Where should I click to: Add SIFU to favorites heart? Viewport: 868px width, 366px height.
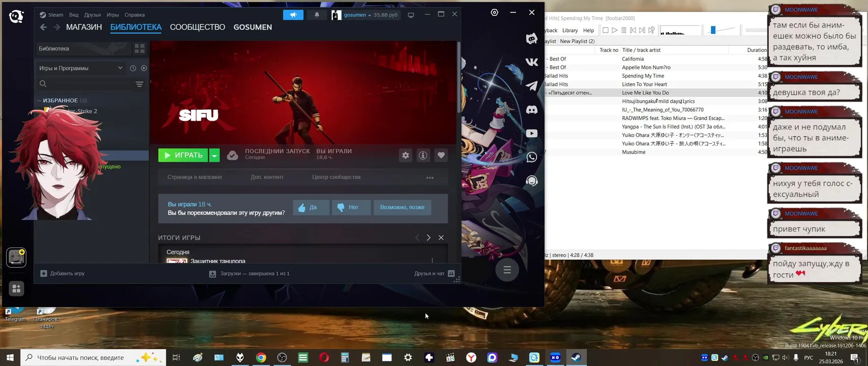tap(441, 155)
